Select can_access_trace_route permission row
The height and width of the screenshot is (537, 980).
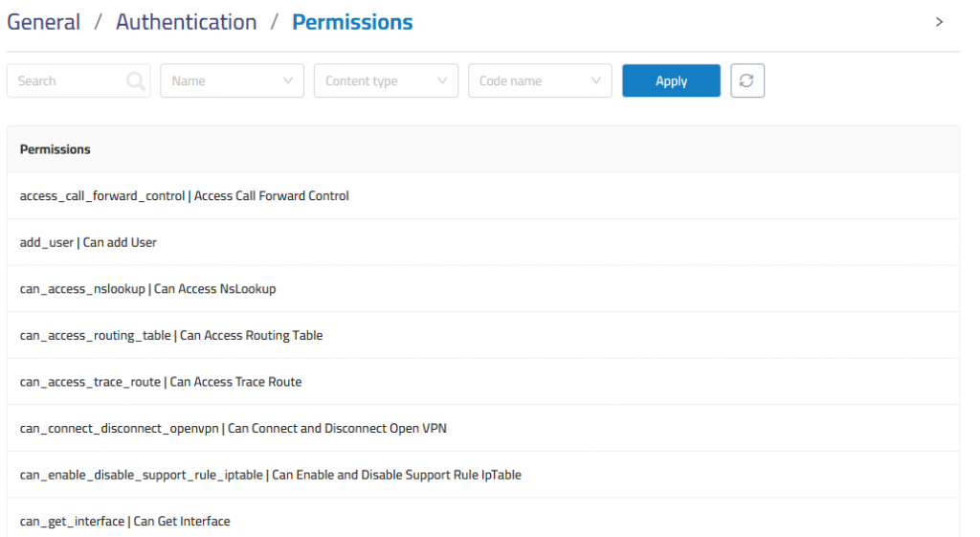coord(483,381)
